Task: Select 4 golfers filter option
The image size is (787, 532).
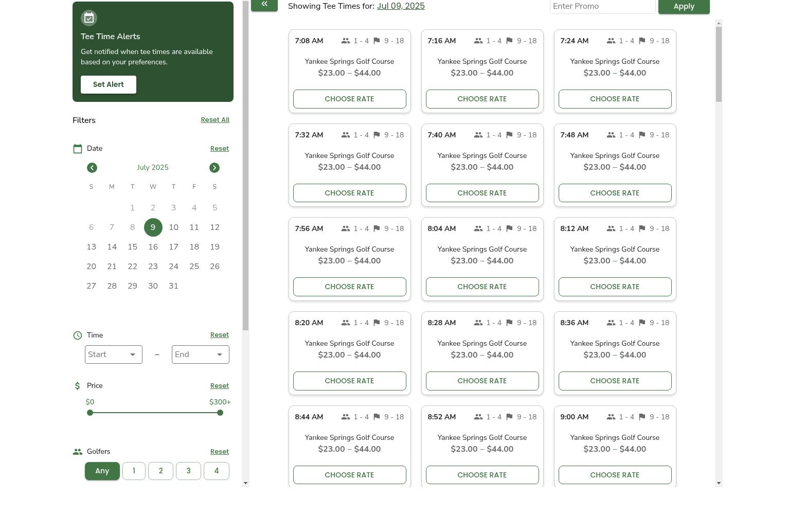Action: click(216, 471)
